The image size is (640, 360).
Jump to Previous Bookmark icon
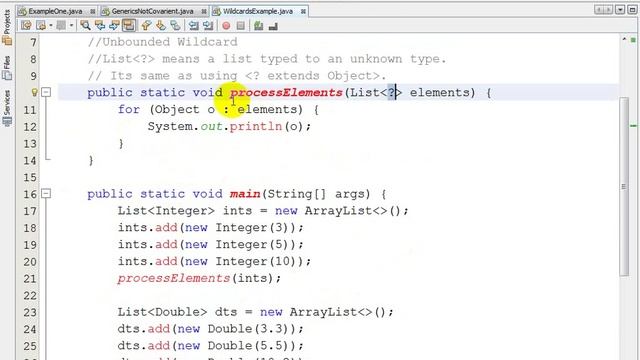(146, 26)
